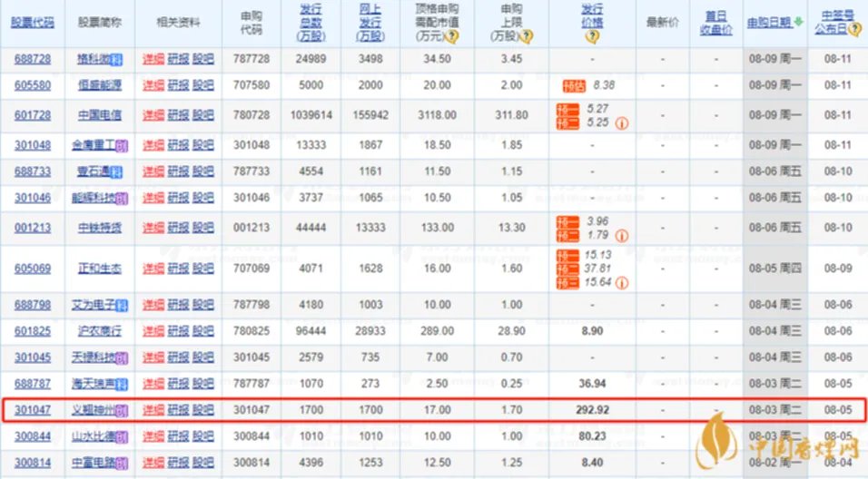Viewport: 868px width, 479px height.
Task: Click 预一 badge next to 3.96
Action: point(567,221)
